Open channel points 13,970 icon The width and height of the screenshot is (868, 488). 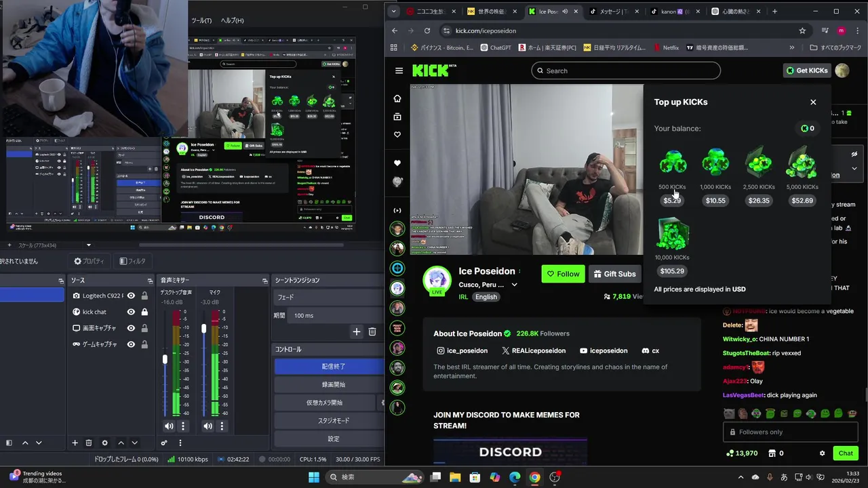tap(741, 453)
